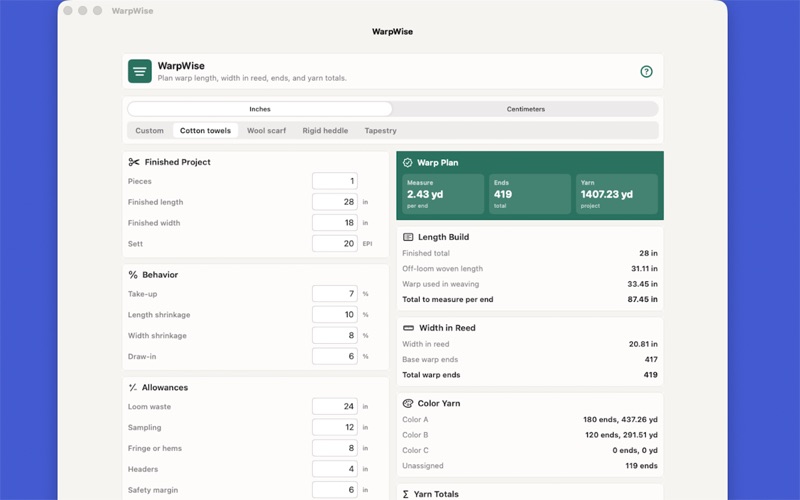Screen dimensions: 800x500
Task: Select the Custom preset tab
Action: 149,131
